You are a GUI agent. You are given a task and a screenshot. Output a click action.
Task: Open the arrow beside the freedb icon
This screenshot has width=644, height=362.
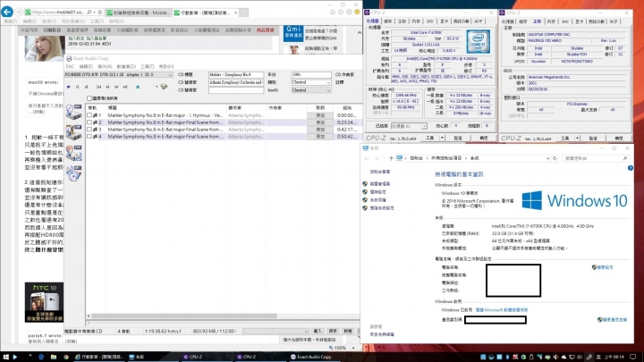coord(157,87)
